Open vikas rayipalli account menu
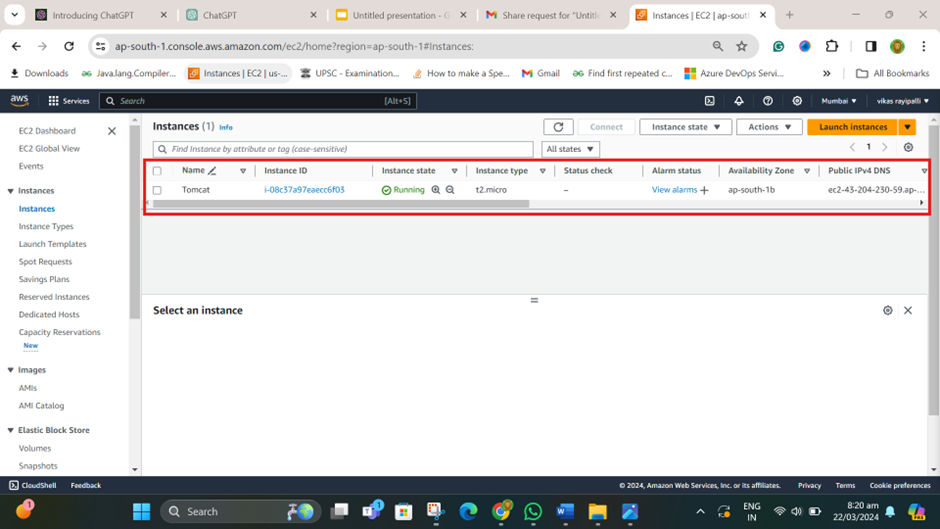The width and height of the screenshot is (940, 529). pyautogui.click(x=902, y=101)
